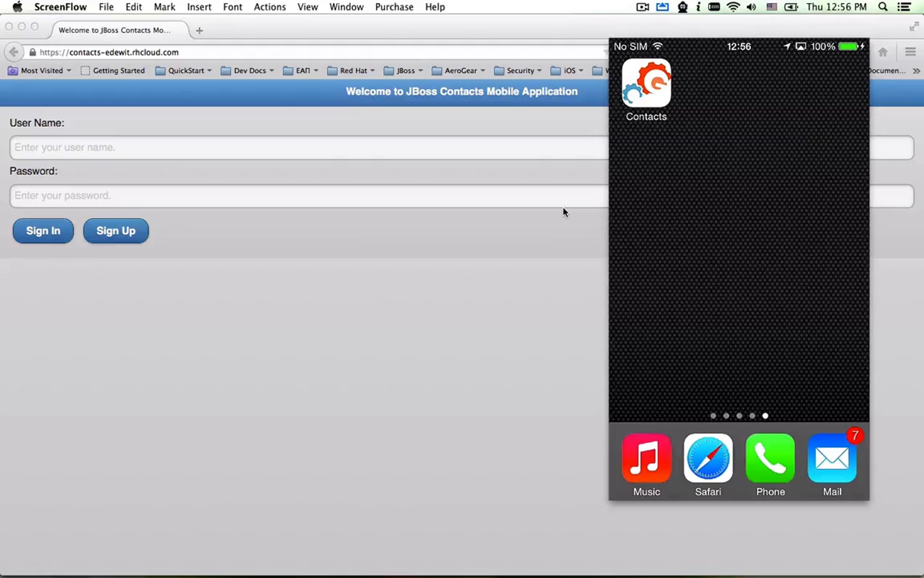
Task: Enter fullscreen with the diagonal arrows icon
Action: tap(914, 27)
